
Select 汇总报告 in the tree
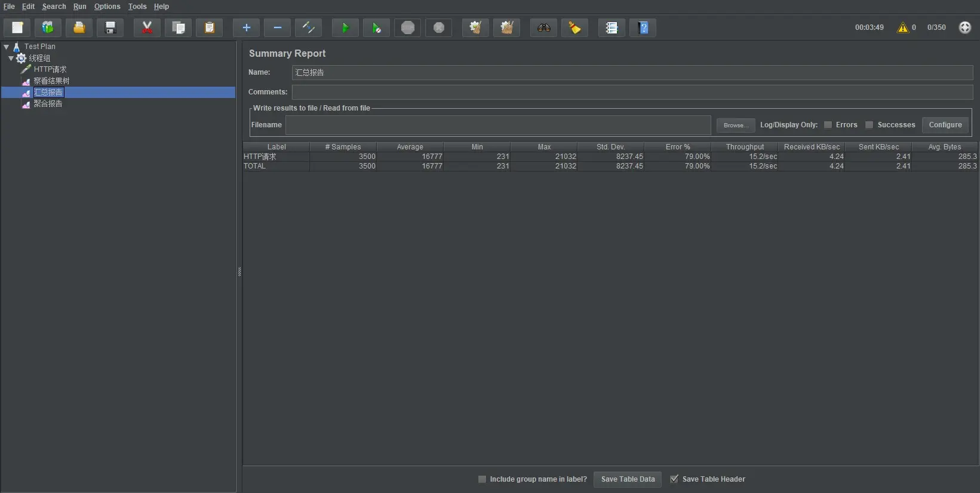pyautogui.click(x=48, y=92)
